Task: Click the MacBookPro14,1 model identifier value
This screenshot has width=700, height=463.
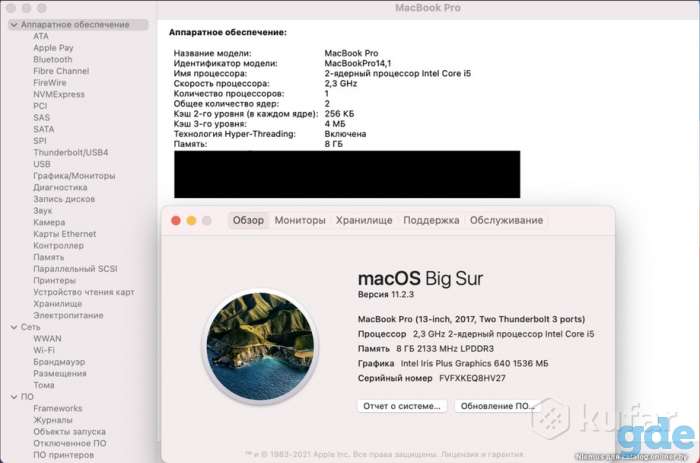Action: 358,63
